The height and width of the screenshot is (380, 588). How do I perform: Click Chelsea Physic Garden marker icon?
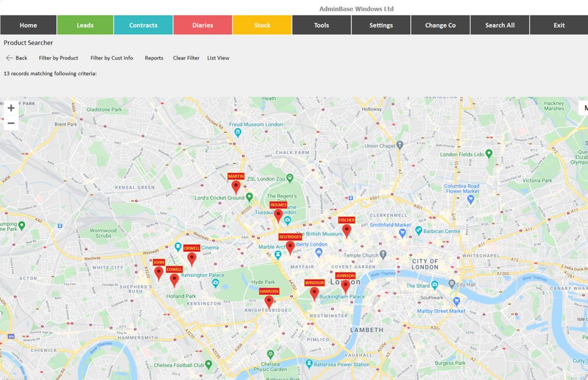(x=270, y=354)
